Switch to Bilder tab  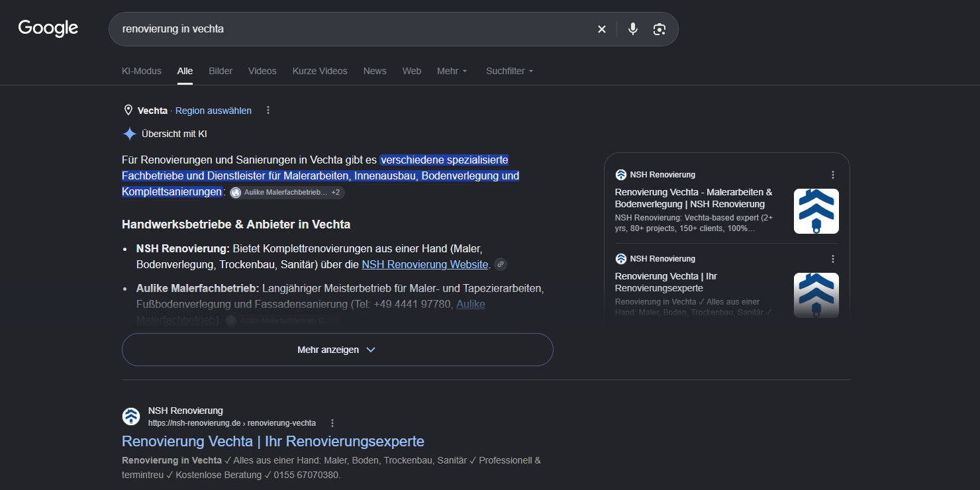(x=220, y=71)
